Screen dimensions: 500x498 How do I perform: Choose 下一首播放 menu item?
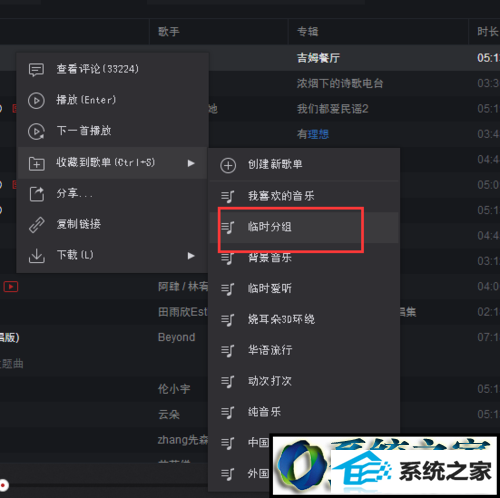pyautogui.click(x=113, y=131)
